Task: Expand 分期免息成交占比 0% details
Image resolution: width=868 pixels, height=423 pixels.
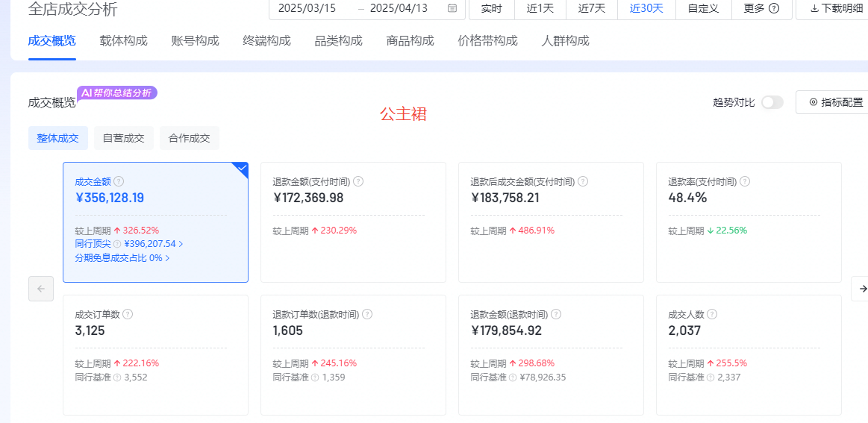Action: [x=122, y=258]
